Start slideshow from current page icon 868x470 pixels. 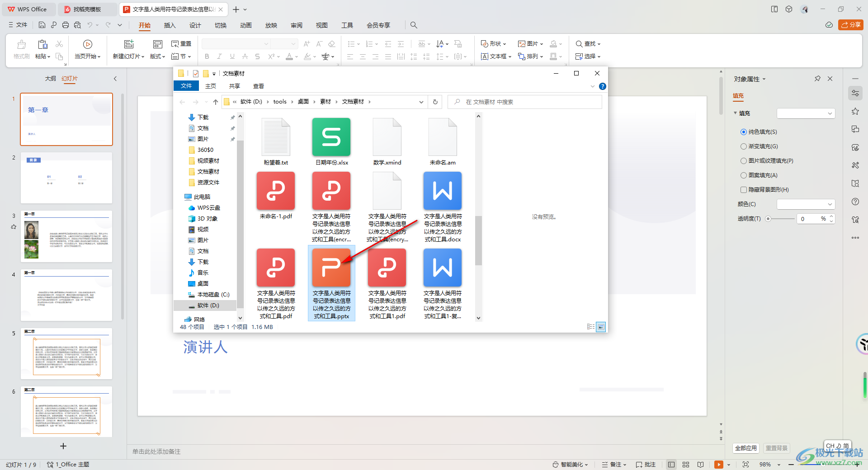(88, 44)
